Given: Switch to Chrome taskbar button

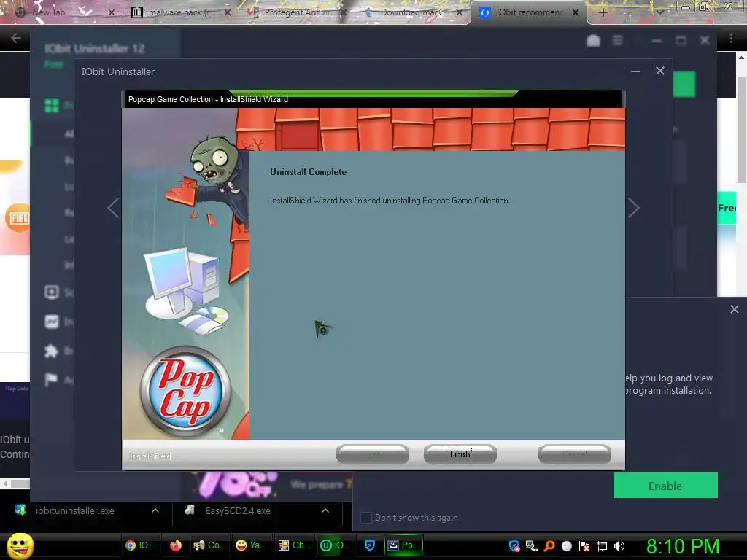Looking at the screenshot, I should [x=141, y=545].
